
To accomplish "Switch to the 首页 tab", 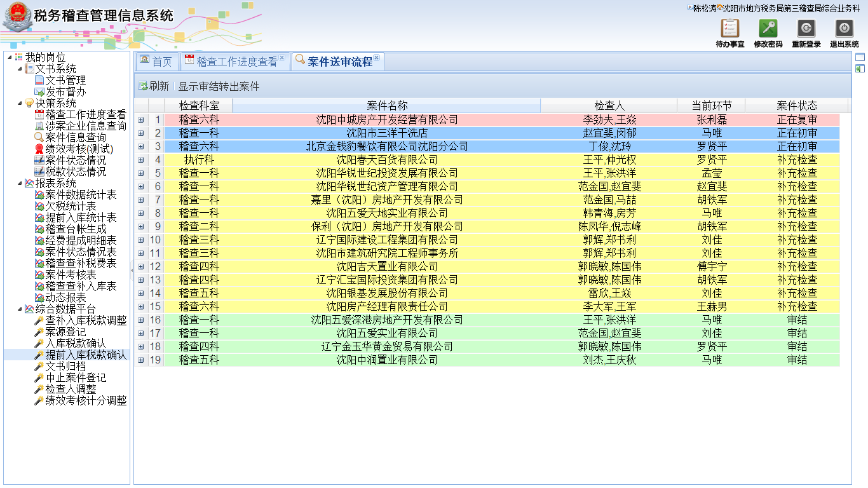I will [x=156, y=62].
